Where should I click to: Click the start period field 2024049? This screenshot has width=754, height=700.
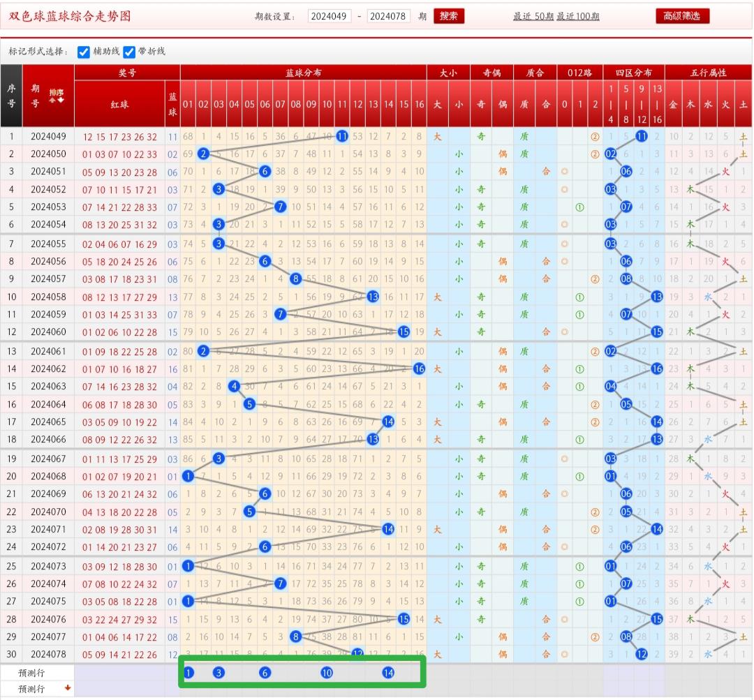329,17
